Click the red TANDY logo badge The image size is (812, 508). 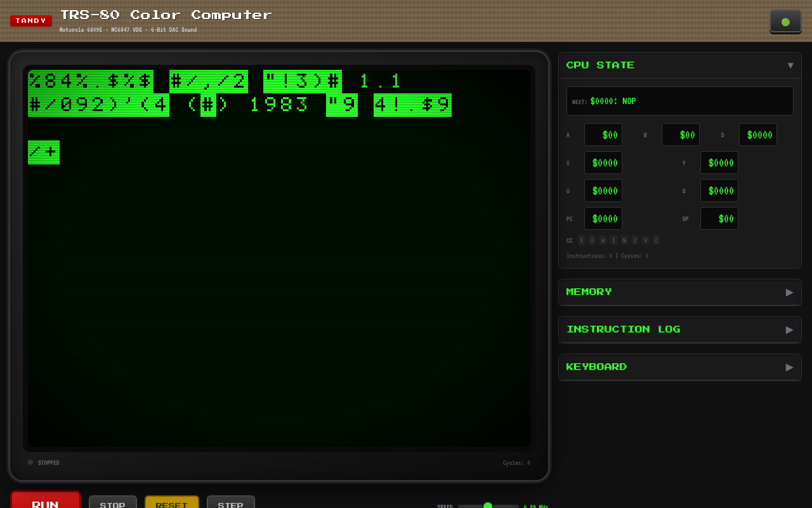[31, 21]
